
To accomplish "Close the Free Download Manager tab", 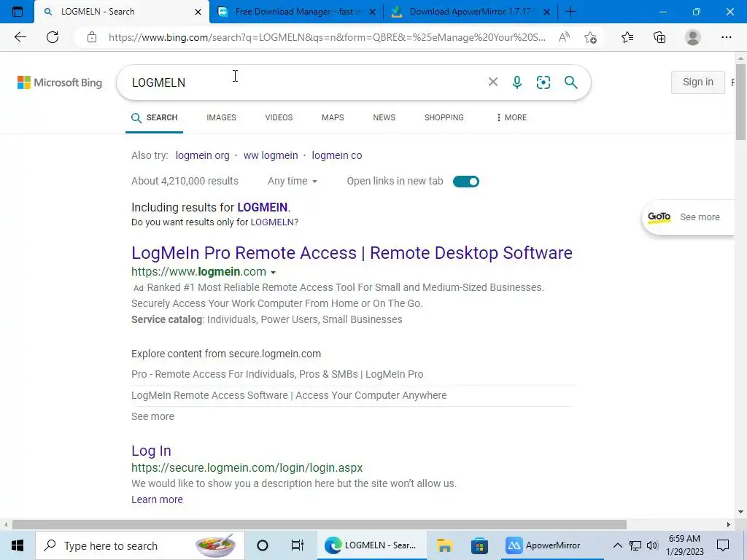I will (x=373, y=12).
